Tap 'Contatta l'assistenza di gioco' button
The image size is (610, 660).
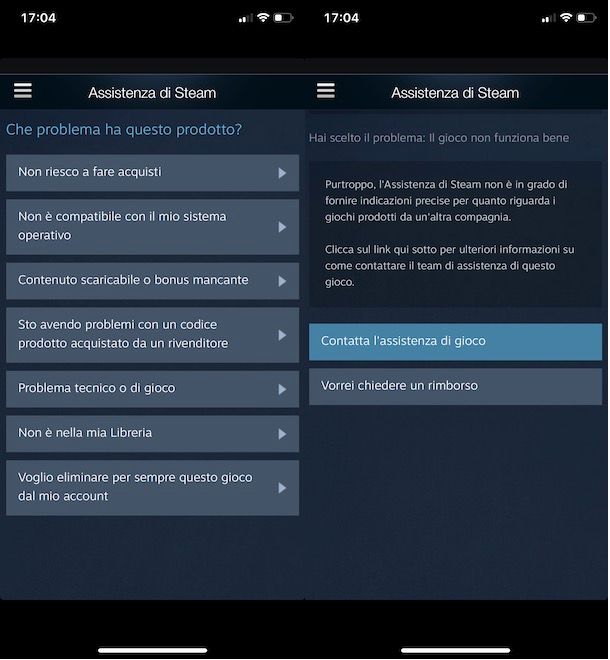[455, 341]
